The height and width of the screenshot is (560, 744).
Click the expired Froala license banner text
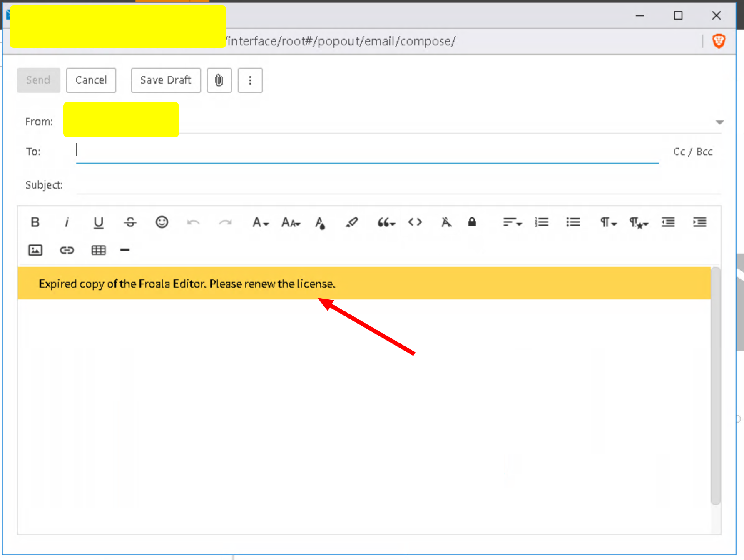click(x=187, y=284)
